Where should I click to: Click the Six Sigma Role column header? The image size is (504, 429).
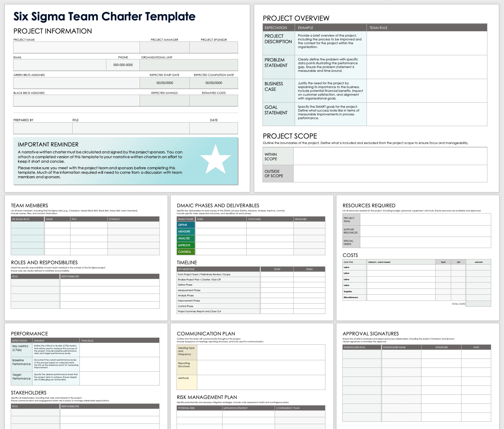coord(28,219)
